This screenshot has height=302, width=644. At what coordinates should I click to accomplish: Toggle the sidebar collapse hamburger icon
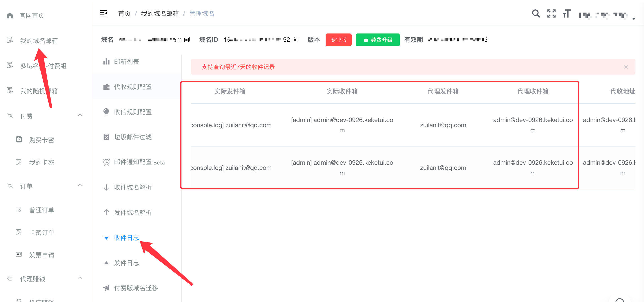[x=103, y=13]
